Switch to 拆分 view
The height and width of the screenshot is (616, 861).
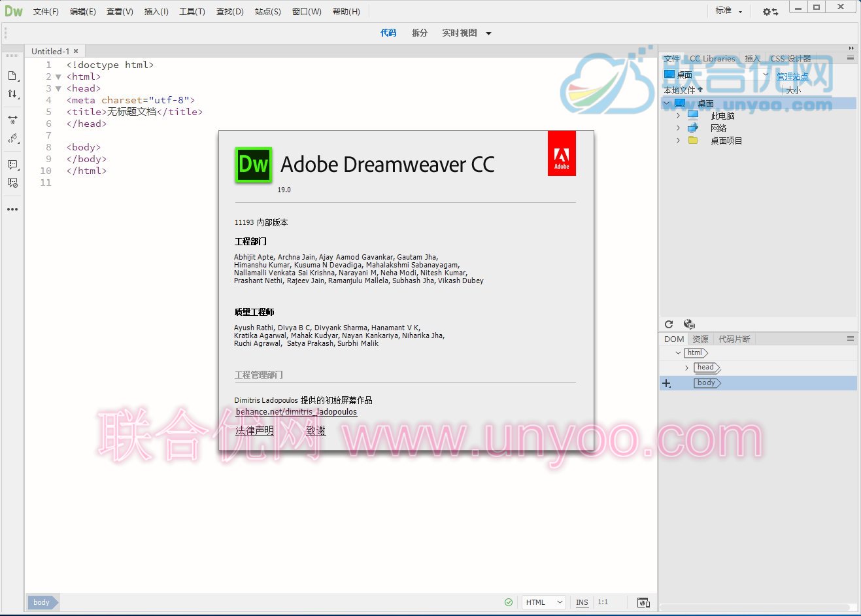(420, 33)
